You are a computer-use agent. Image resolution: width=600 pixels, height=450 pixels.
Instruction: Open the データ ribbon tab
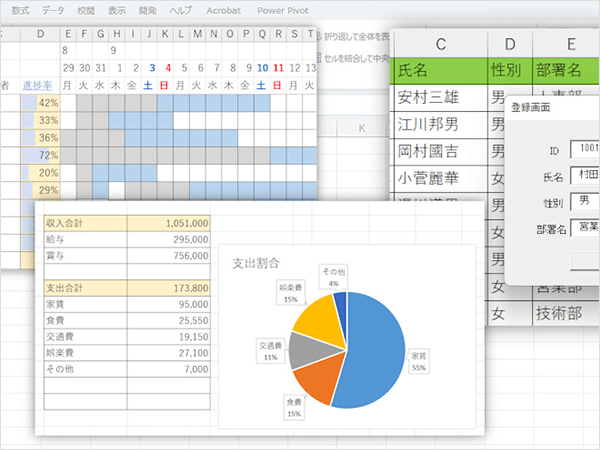(53, 11)
